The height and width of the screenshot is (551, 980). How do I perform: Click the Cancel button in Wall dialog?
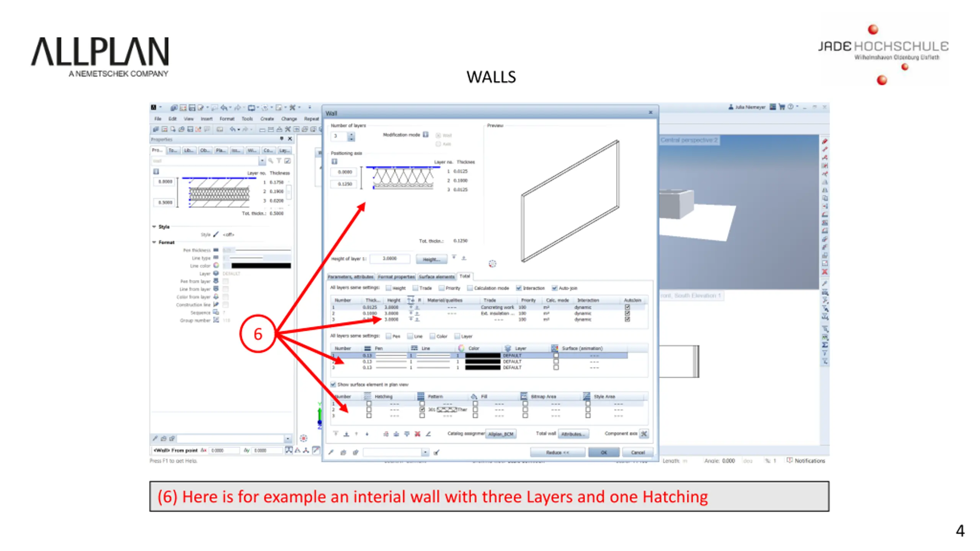click(637, 452)
